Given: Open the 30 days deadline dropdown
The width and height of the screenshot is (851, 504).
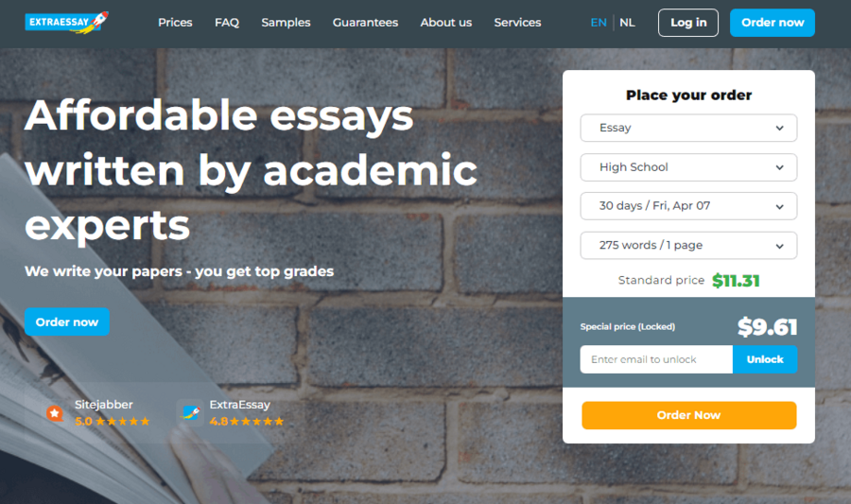Looking at the screenshot, I should (x=688, y=206).
